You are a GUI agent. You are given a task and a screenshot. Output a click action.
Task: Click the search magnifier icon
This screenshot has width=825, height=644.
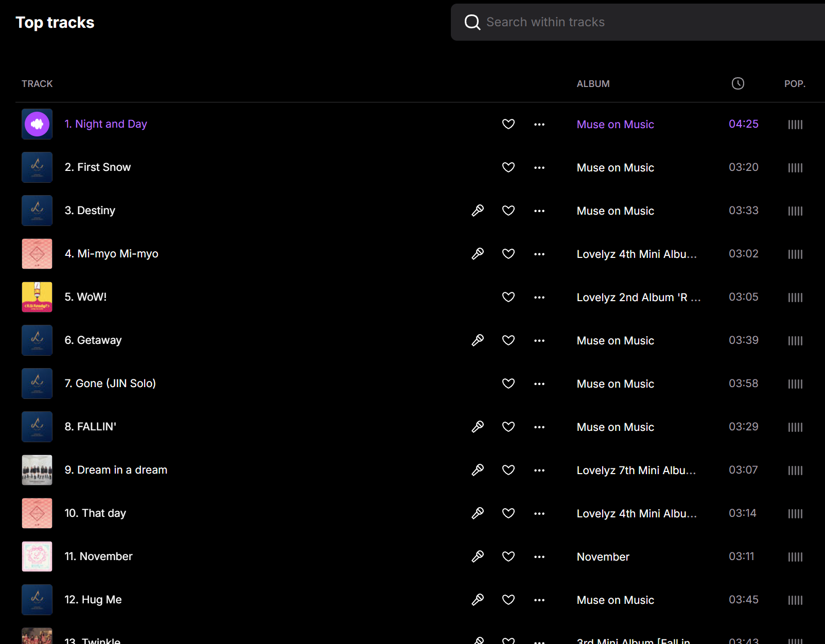[472, 22]
